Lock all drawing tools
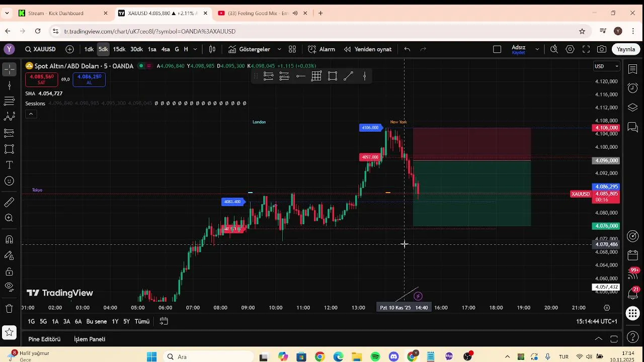The height and width of the screenshot is (362, 644). [x=9, y=271]
